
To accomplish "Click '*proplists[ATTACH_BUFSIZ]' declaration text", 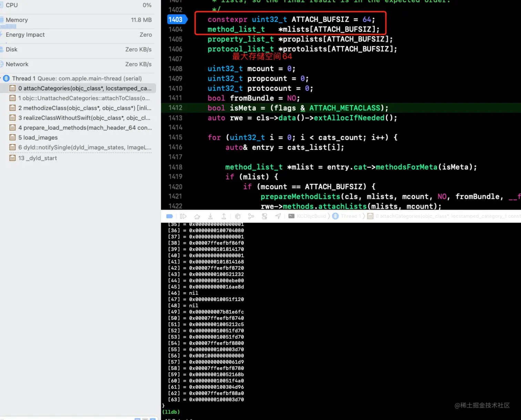I will 336,39.
